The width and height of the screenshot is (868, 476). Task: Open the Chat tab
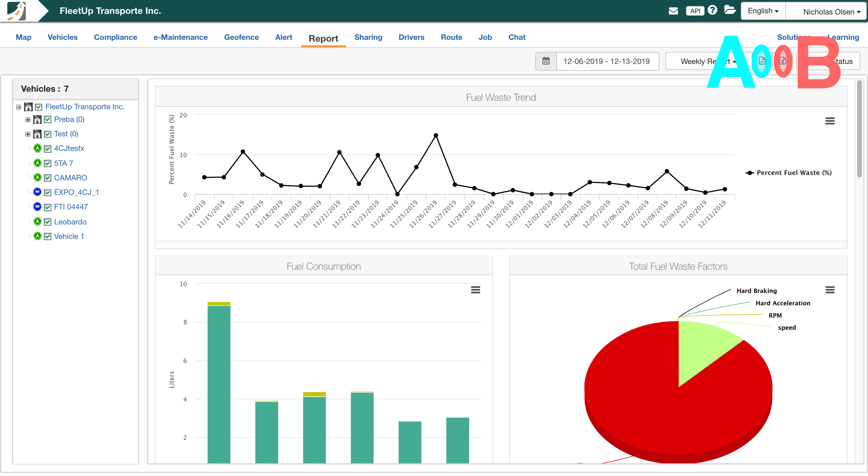tap(517, 37)
